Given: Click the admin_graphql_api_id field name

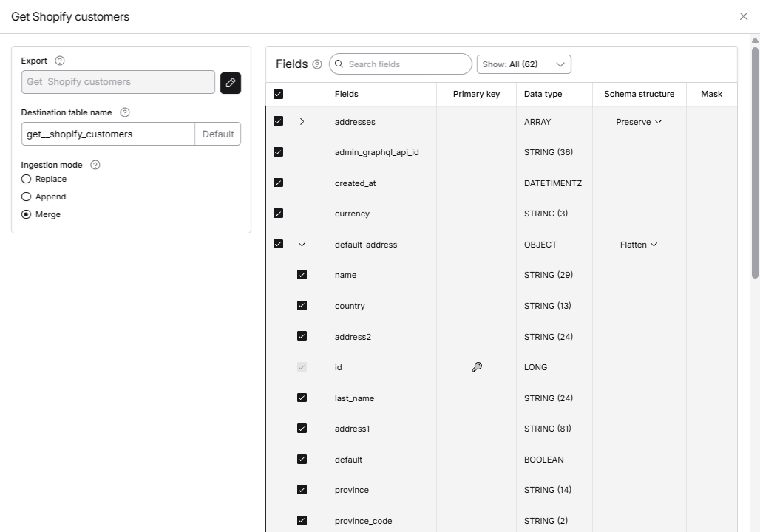Looking at the screenshot, I should [x=376, y=153].
